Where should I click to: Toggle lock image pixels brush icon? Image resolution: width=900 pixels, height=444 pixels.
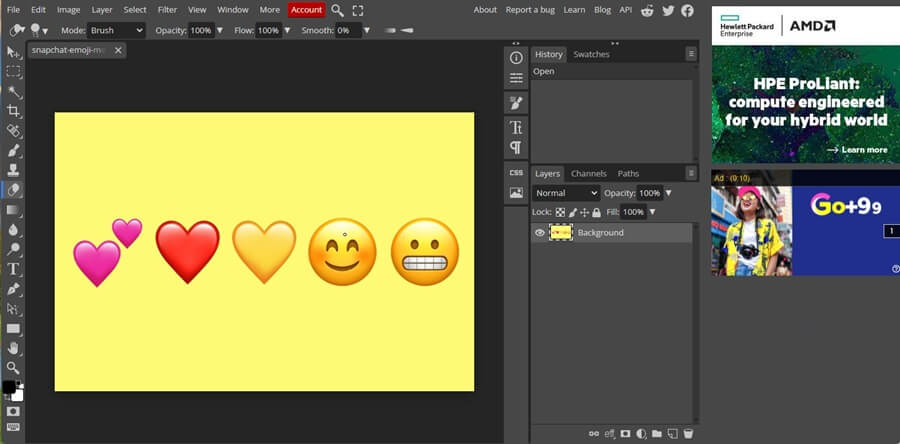coord(573,212)
